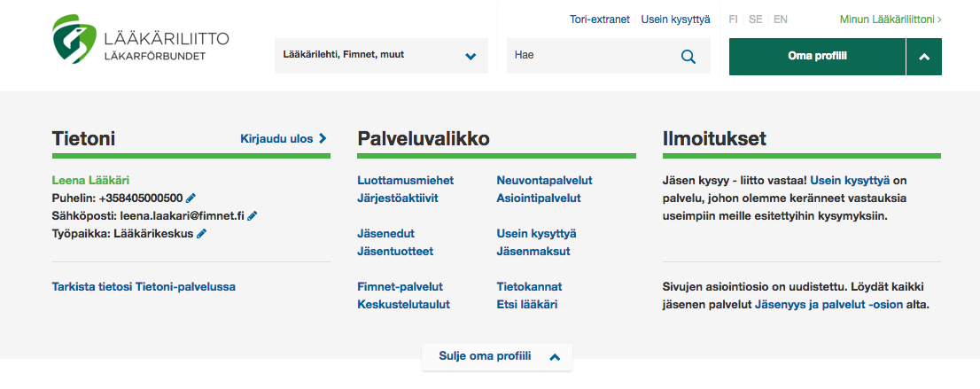Edit phone number with pencil icon
Screen dimensions: 980x389
click(191, 198)
